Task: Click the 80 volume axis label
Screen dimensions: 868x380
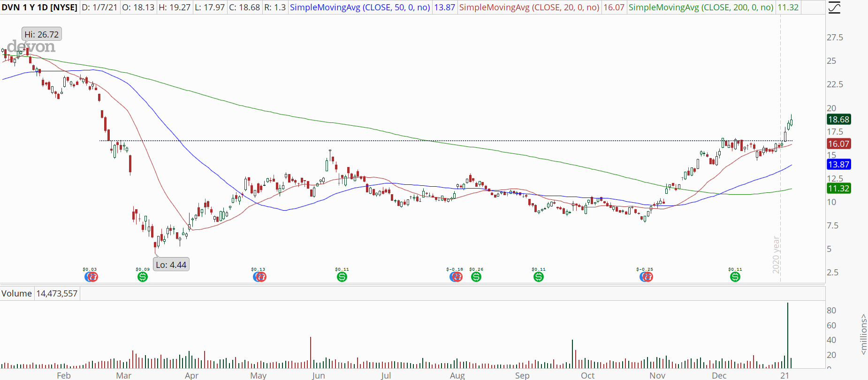Action: [x=831, y=311]
